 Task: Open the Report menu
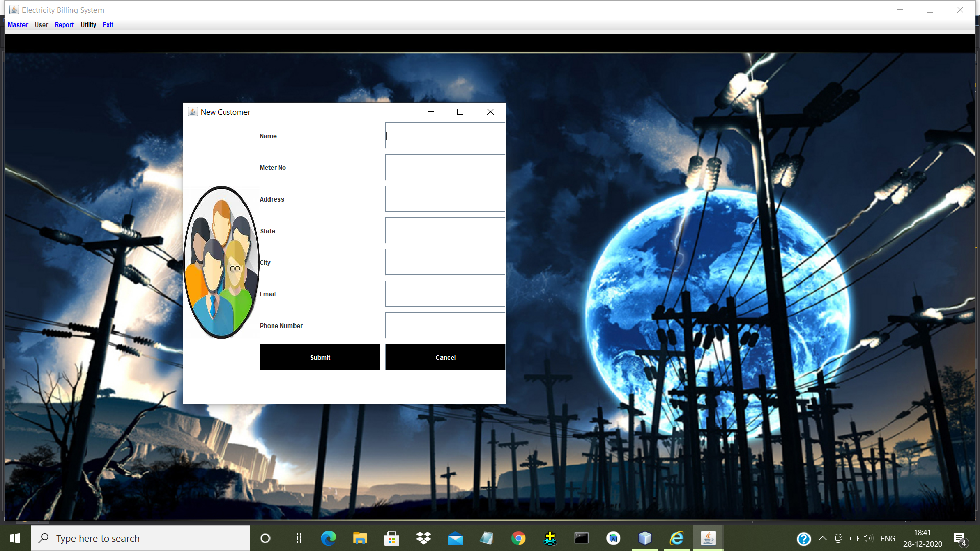pyautogui.click(x=64, y=24)
